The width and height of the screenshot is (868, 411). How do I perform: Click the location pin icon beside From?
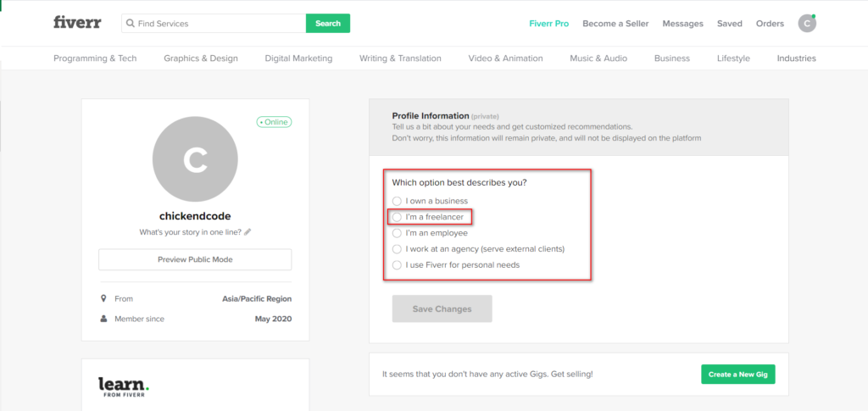103,298
